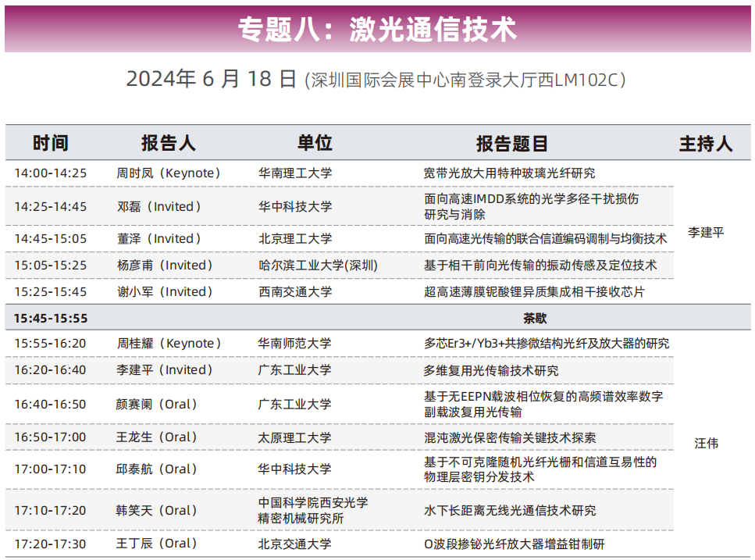Click speaker 李建平 (Invited)
The image size is (755, 560).
click(165, 370)
